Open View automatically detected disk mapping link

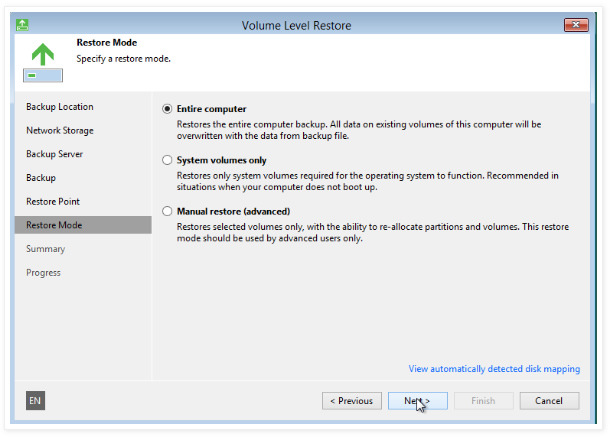[494, 369]
